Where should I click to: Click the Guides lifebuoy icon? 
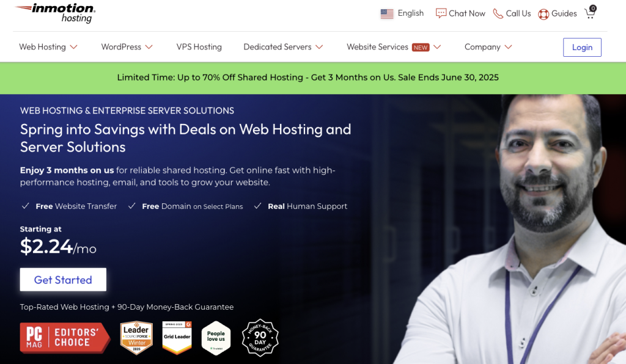click(x=543, y=14)
